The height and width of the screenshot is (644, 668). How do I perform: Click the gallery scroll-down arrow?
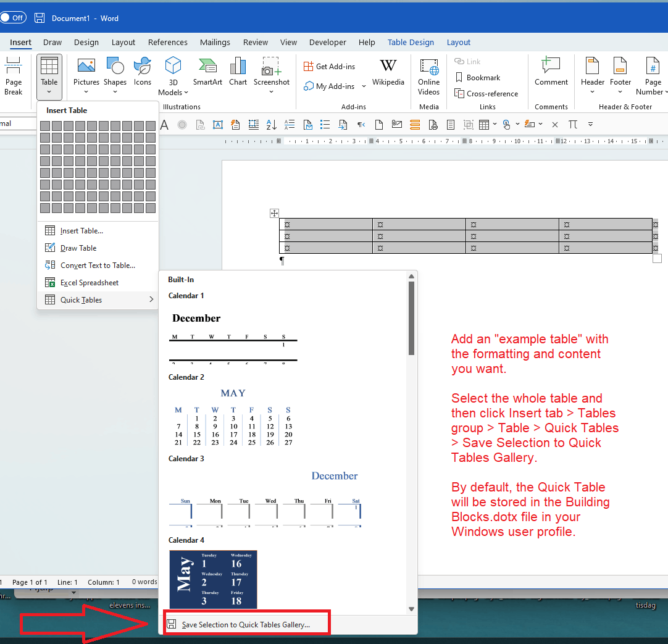[x=411, y=609]
